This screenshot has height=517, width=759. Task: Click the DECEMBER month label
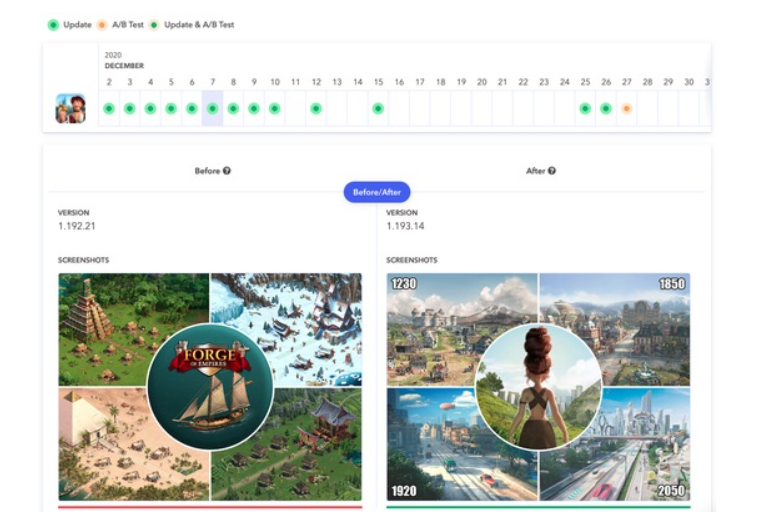coord(124,65)
